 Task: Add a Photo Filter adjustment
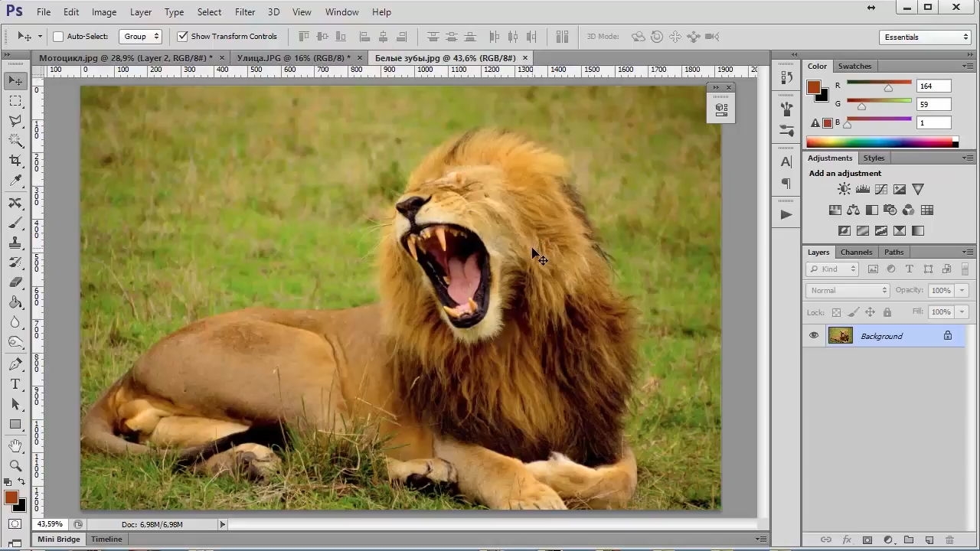(890, 210)
